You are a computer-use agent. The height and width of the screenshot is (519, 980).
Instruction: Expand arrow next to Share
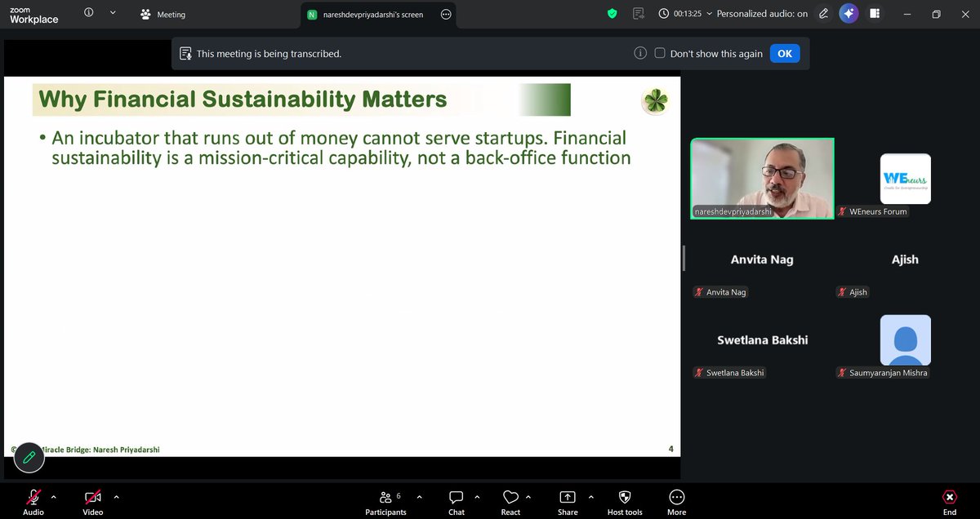pyautogui.click(x=590, y=496)
